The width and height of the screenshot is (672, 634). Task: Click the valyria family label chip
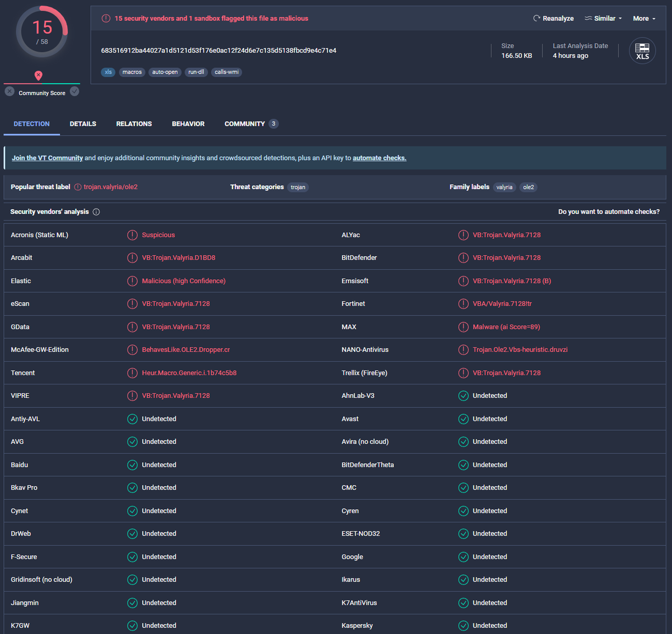[504, 187]
